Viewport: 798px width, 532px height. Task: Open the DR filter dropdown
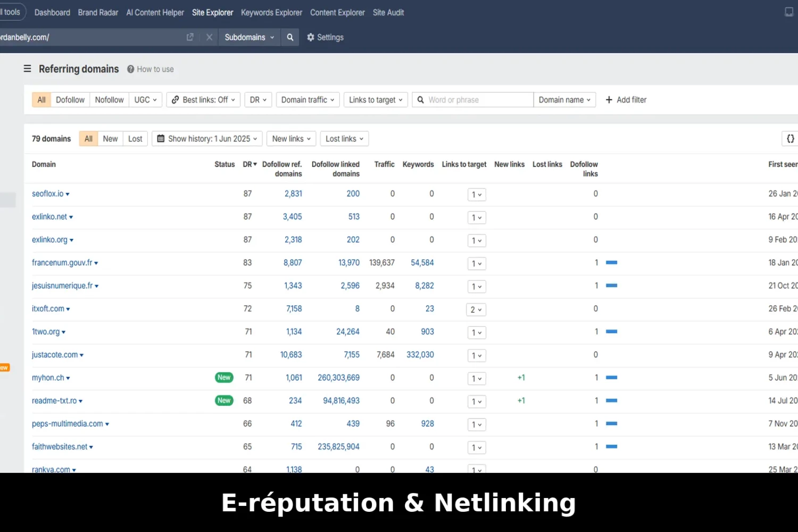(257, 99)
